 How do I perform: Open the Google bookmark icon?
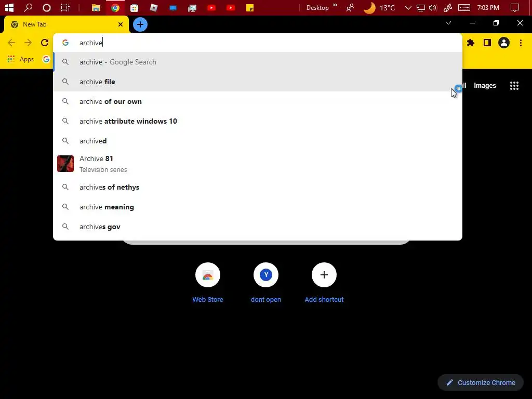coord(46,59)
